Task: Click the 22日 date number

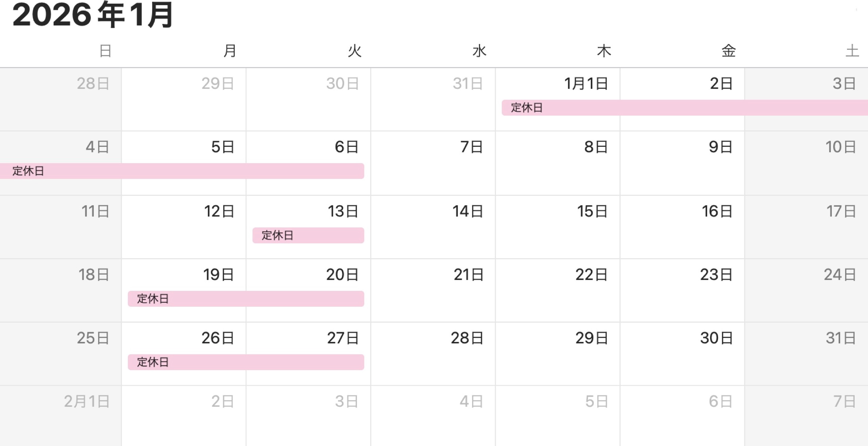Action: (x=591, y=275)
